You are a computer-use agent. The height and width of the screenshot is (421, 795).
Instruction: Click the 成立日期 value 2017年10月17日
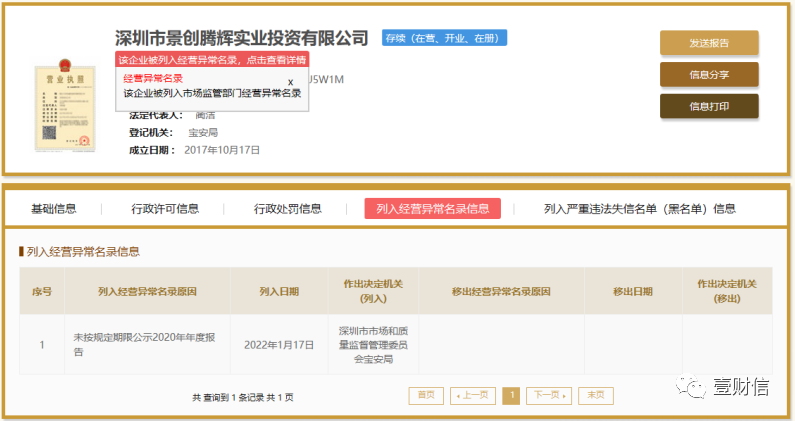pos(222,150)
